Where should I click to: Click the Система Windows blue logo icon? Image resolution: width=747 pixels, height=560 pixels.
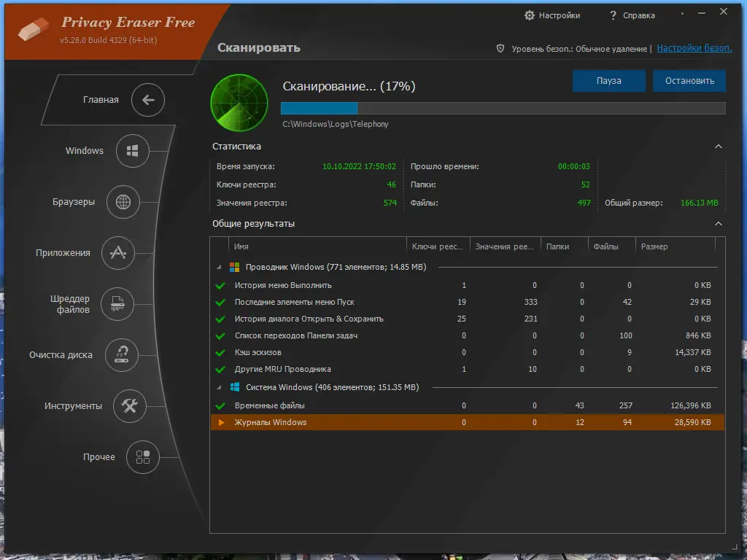coord(235,387)
